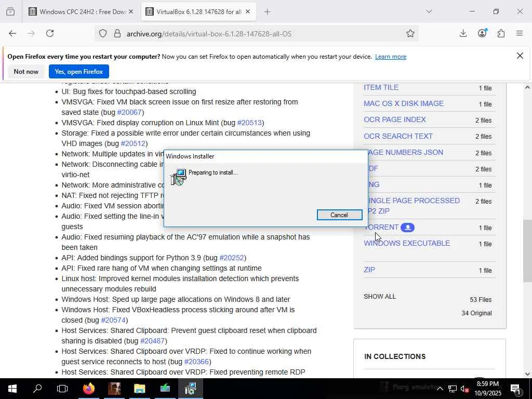Open Firefox downloads panel

(x=463, y=33)
